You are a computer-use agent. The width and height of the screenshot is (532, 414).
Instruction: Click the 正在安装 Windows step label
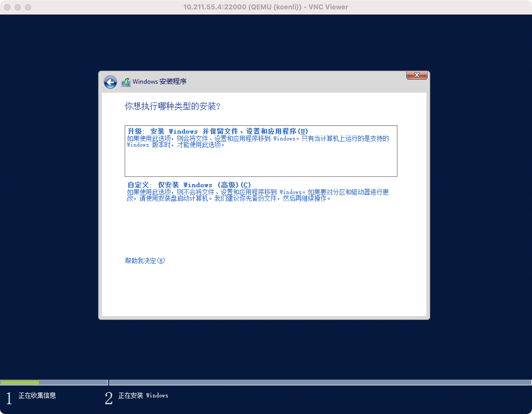pos(143,396)
